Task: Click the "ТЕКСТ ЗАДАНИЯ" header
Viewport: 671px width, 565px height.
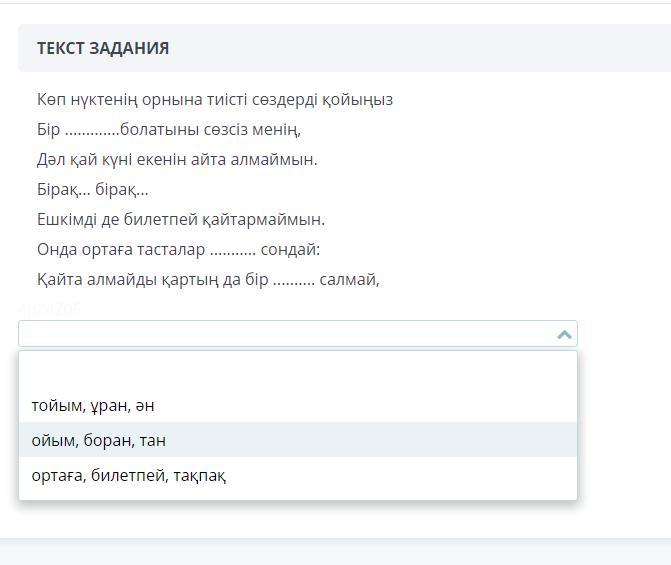Action: tap(103, 48)
